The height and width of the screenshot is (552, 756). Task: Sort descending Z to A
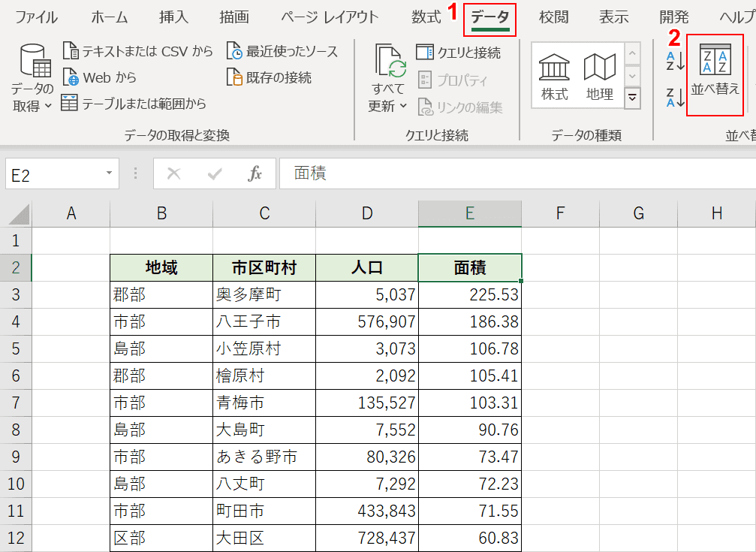675,97
